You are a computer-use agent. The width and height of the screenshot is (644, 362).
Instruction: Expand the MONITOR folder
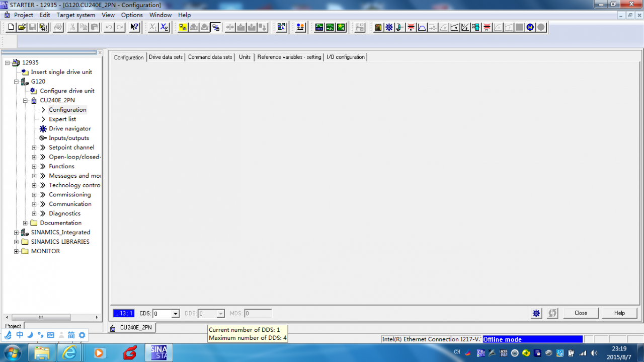click(17, 251)
